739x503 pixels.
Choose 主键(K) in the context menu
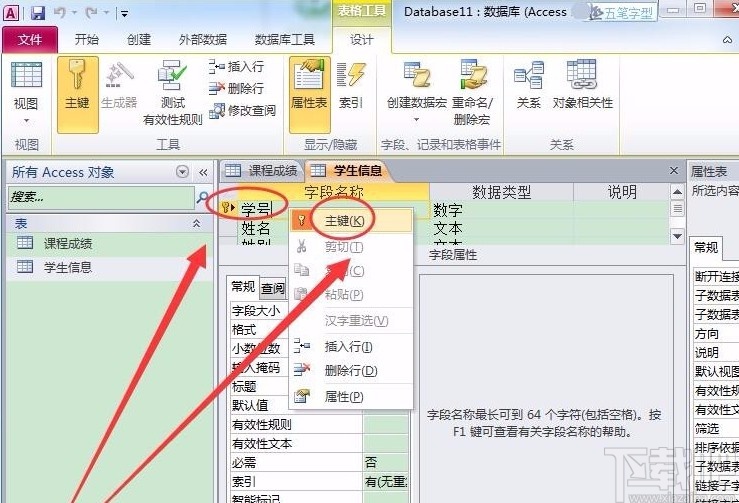[x=352, y=221]
